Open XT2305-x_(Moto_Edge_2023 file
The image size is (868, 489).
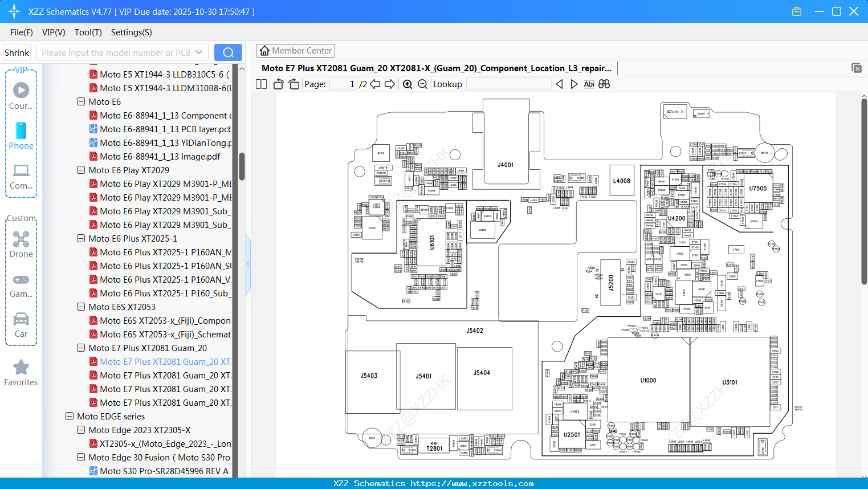tap(160, 444)
